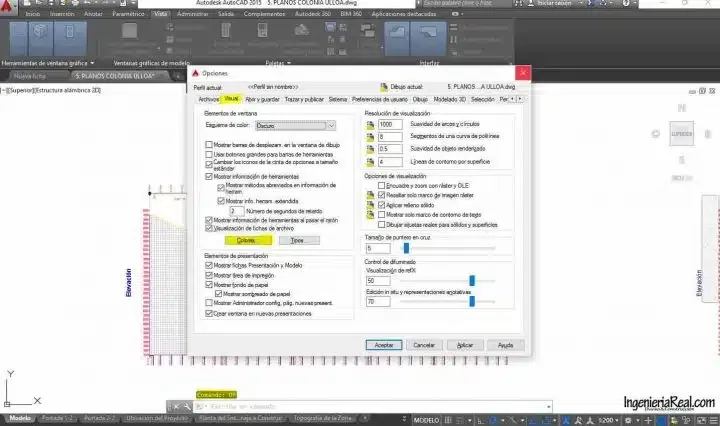Click the new drawing tab plus icon
Viewport: 720px width, 426px height.
[x=178, y=76]
